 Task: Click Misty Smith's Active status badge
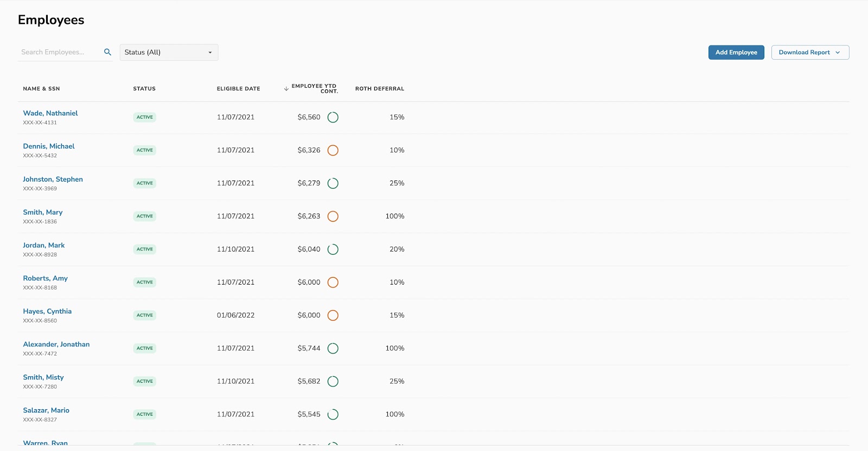tap(145, 382)
